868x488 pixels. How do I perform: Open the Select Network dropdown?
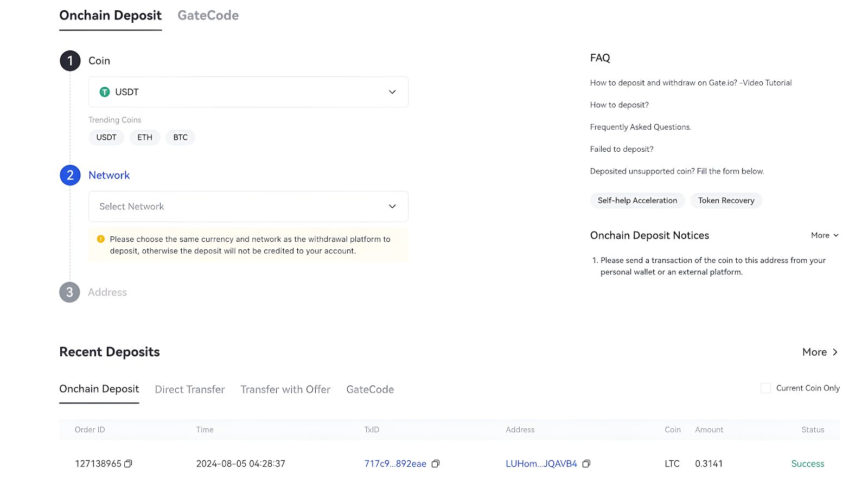pos(248,206)
